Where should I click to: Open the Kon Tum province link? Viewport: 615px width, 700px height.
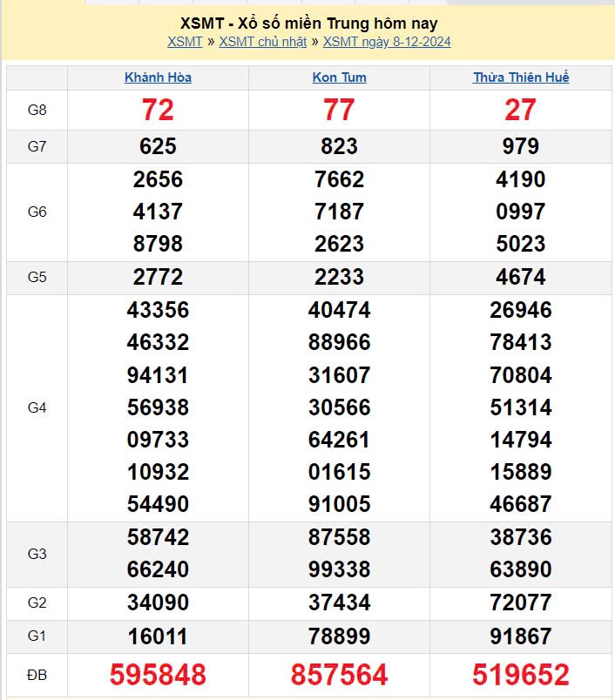339,77
